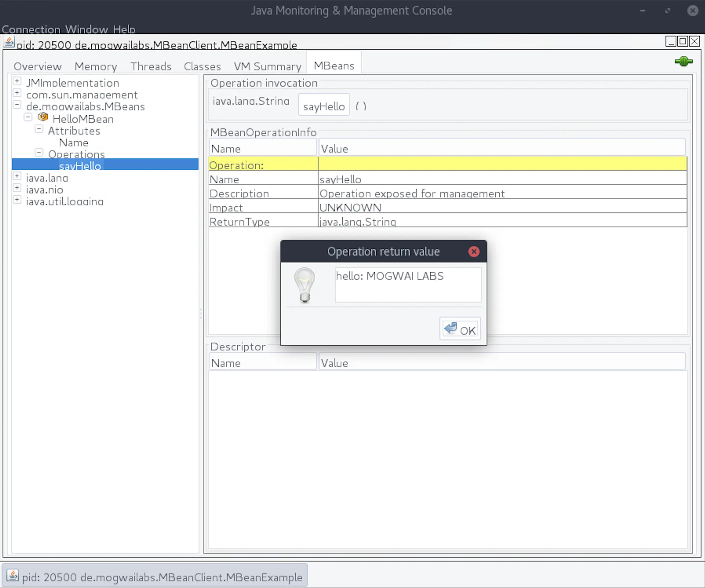Expand the java.util.logging node
The image size is (705, 588).
click(x=17, y=200)
